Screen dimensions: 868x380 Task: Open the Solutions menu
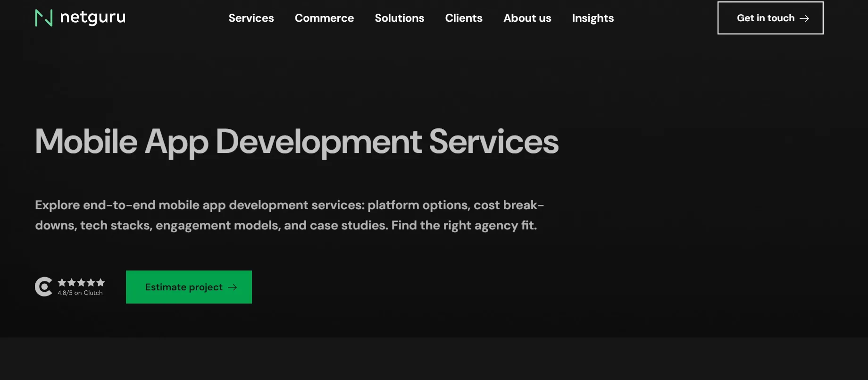pyautogui.click(x=400, y=18)
